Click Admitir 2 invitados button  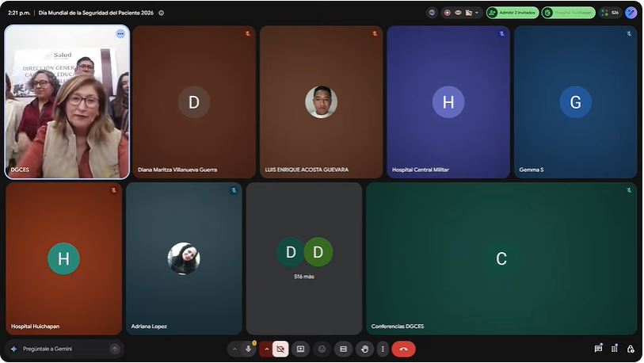(x=513, y=13)
